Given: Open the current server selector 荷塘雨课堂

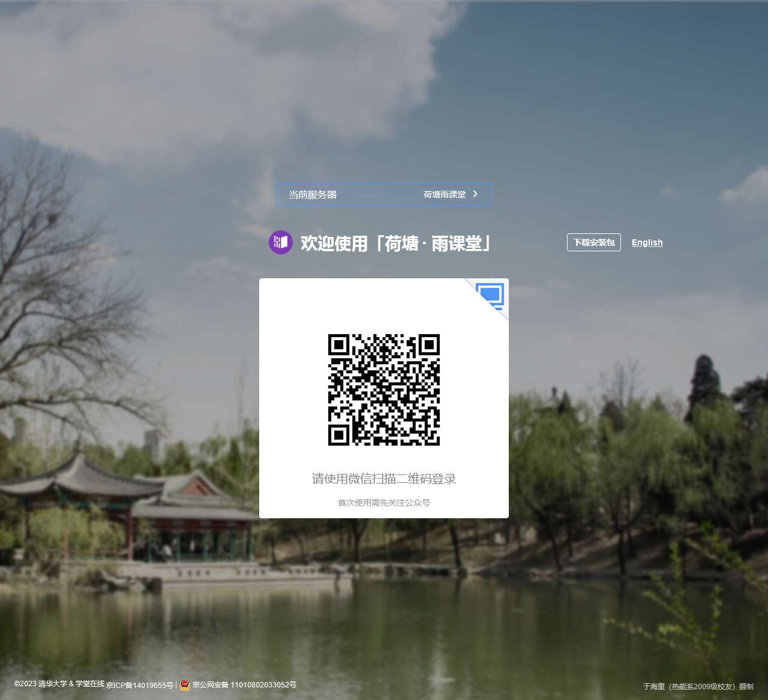Looking at the screenshot, I should click(384, 194).
